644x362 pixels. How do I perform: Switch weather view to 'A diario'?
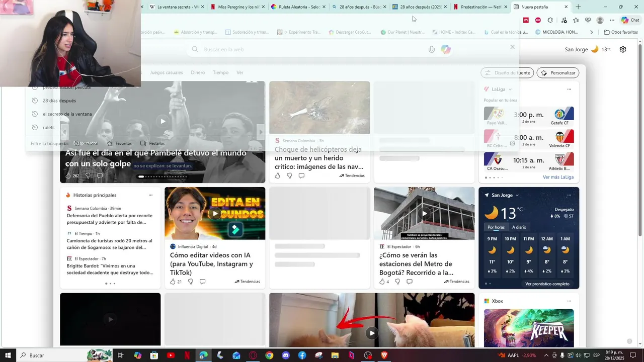click(x=519, y=228)
